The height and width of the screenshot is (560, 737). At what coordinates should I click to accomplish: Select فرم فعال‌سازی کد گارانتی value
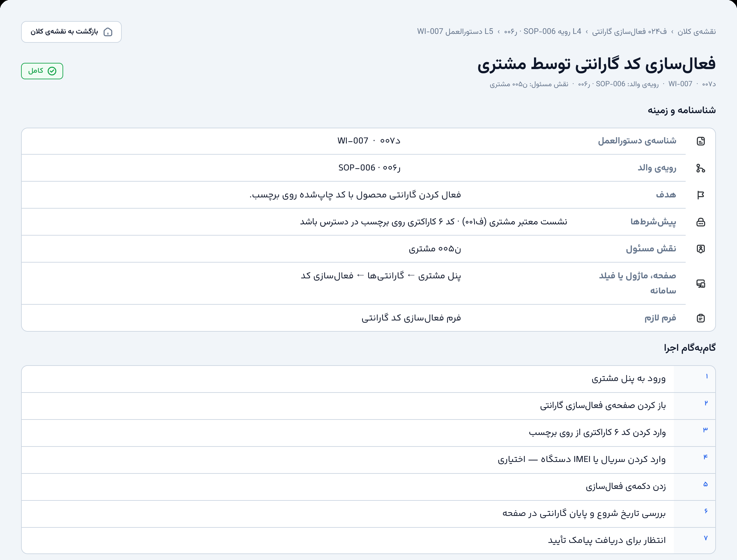(x=411, y=318)
